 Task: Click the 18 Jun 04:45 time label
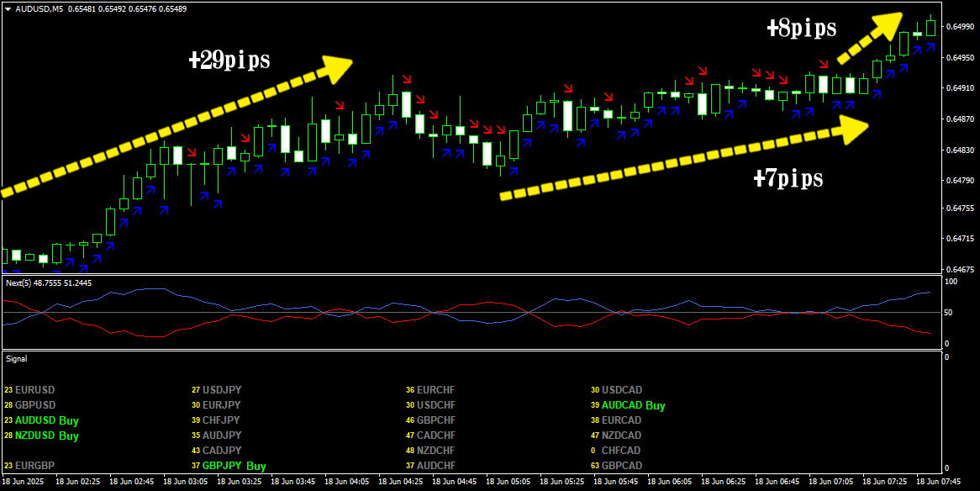[455, 483]
